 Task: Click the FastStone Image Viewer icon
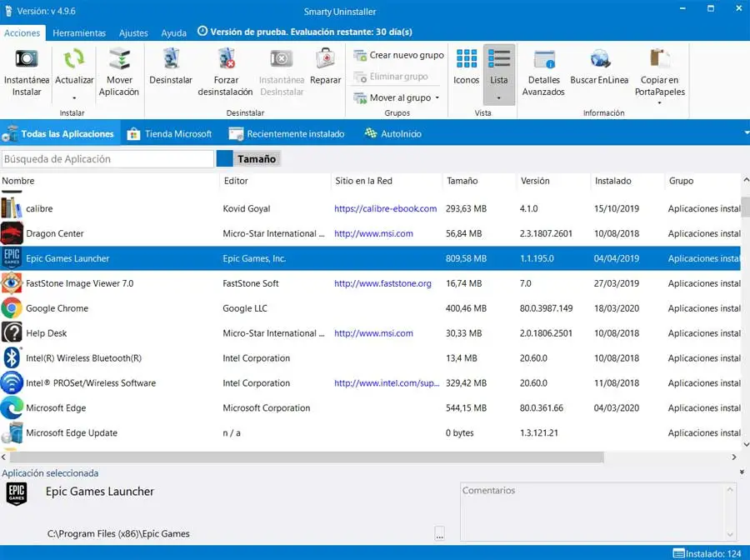pos(12,283)
